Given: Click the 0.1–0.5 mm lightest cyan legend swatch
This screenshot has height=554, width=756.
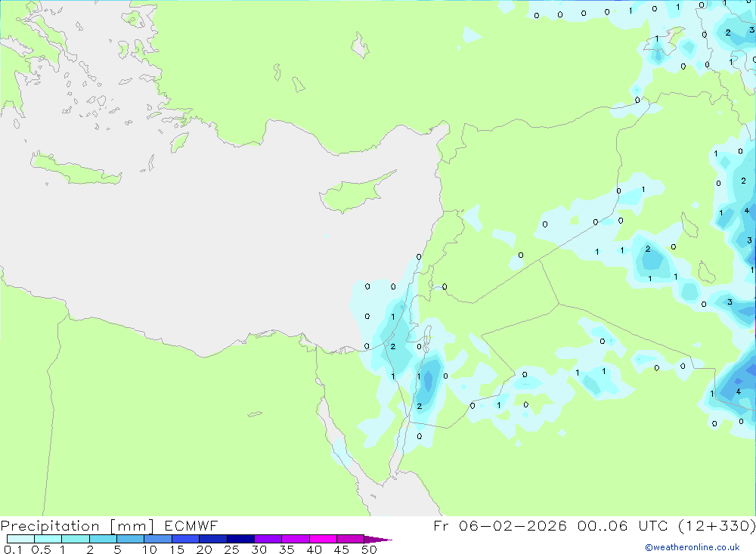Looking at the screenshot, I should pyautogui.click(x=20, y=539).
